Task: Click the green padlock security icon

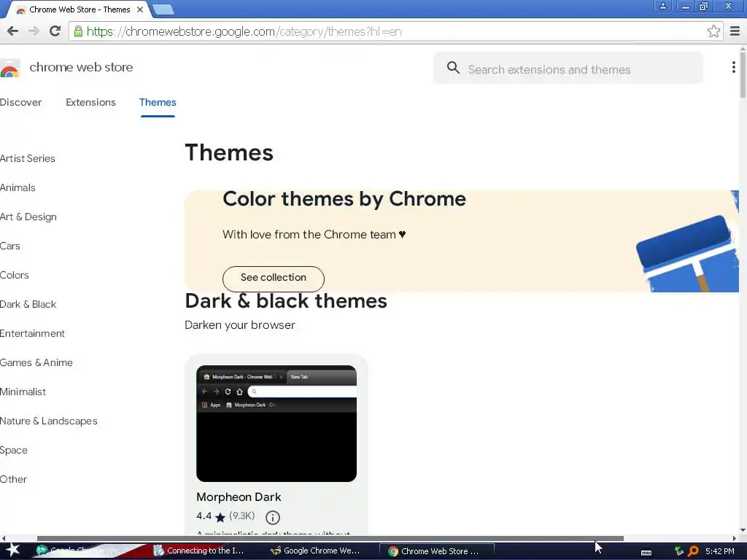Action: tap(78, 31)
